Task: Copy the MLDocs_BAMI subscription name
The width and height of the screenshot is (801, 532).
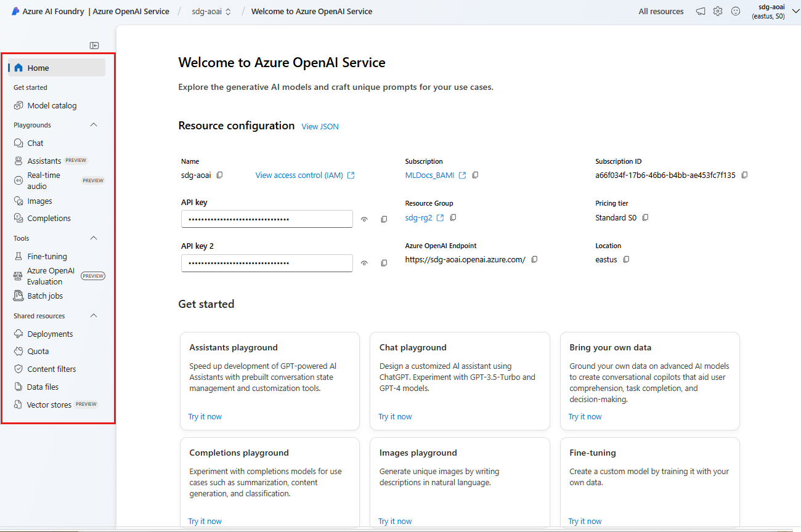Action: 475,175
